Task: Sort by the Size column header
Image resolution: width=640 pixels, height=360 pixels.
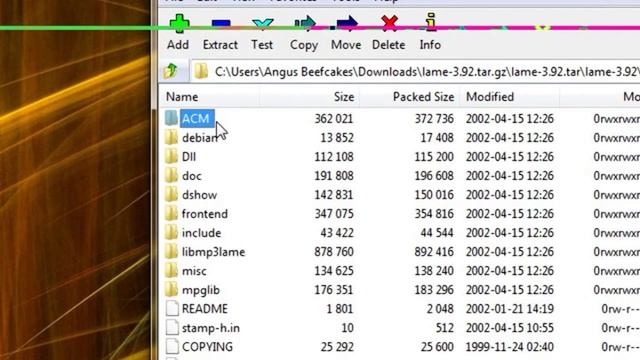Action: 344,97
